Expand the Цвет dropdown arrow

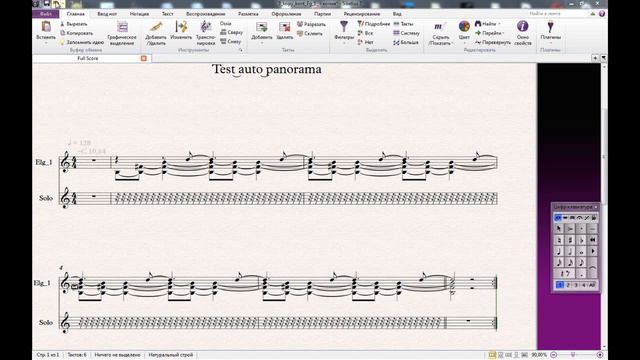click(x=464, y=43)
